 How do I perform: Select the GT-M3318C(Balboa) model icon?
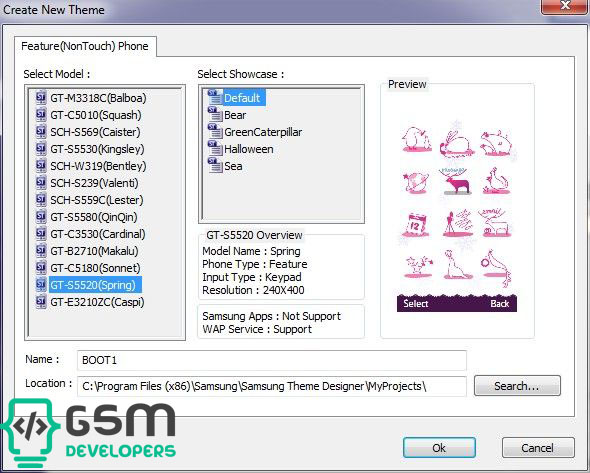(x=41, y=97)
